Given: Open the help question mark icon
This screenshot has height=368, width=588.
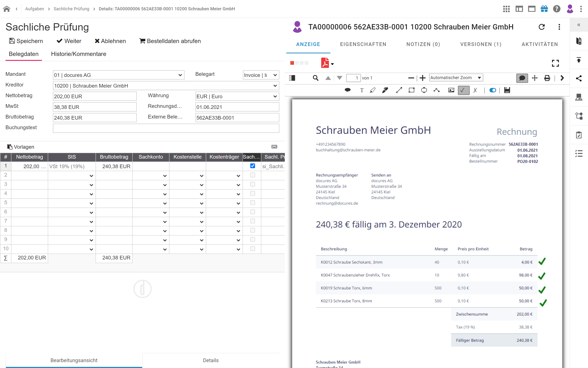Looking at the screenshot, I should (x=557, y=9).
